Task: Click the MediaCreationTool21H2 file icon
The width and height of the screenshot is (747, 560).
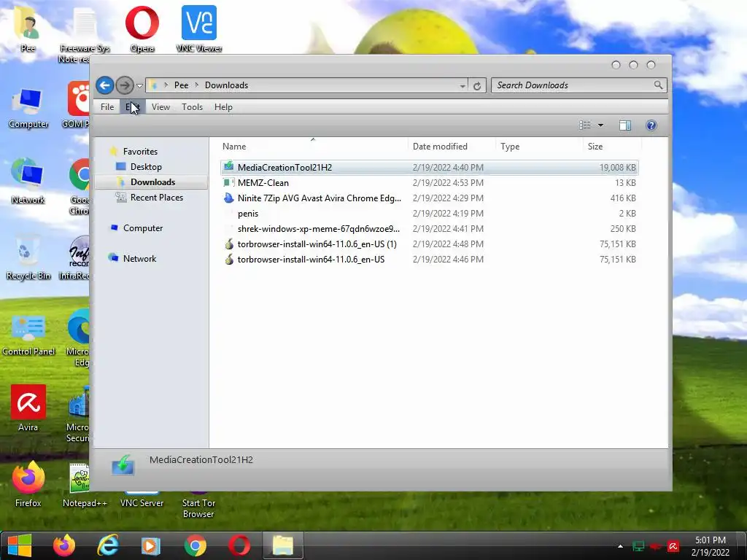Action: pyautogui.click(x=229, y=167)
